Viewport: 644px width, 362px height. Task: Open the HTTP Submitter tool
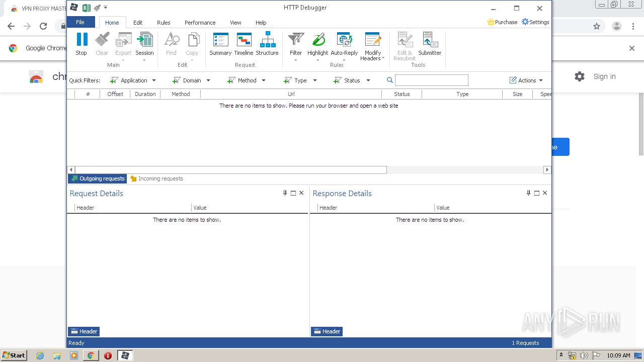coord(430,44)
